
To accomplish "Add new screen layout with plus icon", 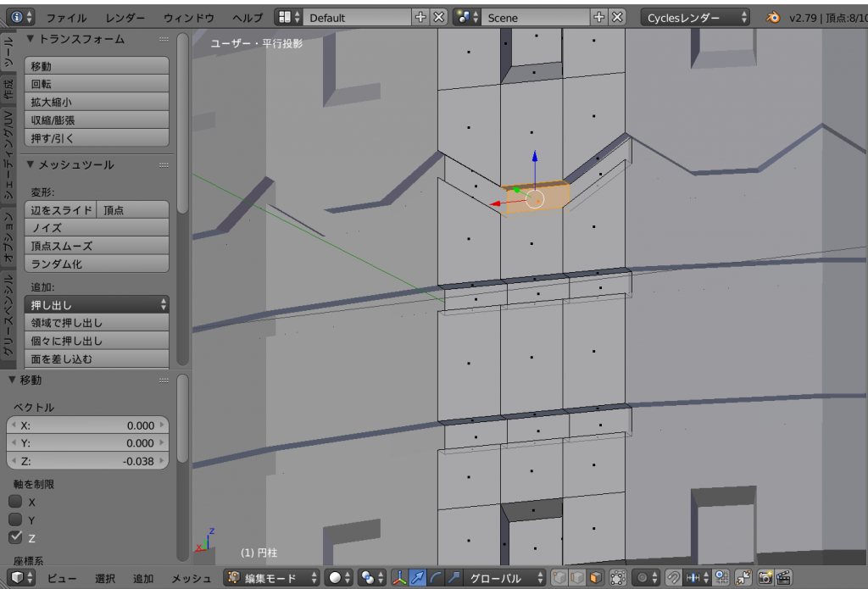I will (420, 17).
